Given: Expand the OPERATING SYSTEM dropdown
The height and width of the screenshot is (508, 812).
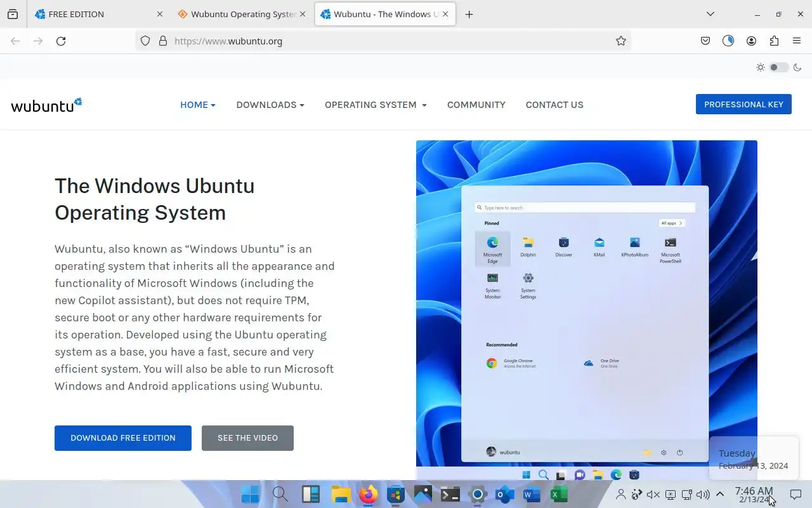Looking at the screenshot, I should pos(376,105).
